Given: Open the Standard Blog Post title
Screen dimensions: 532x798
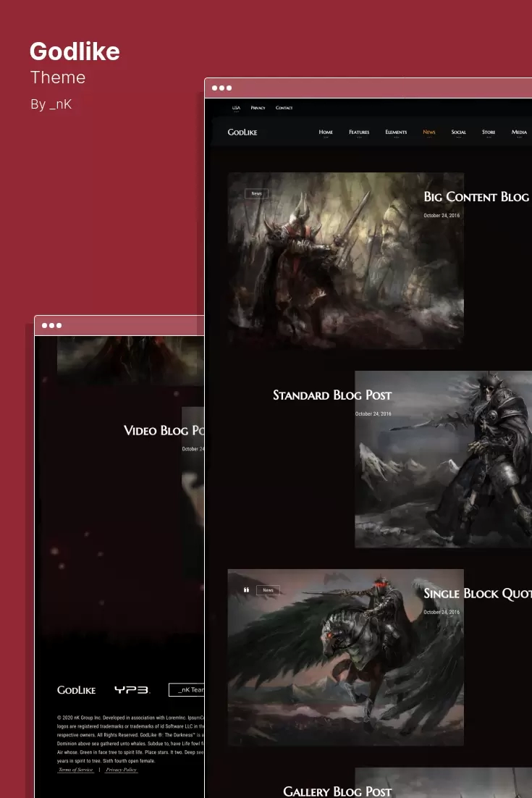Looking at the screenshot, I should pyautogui.click(x=332, y=395).
